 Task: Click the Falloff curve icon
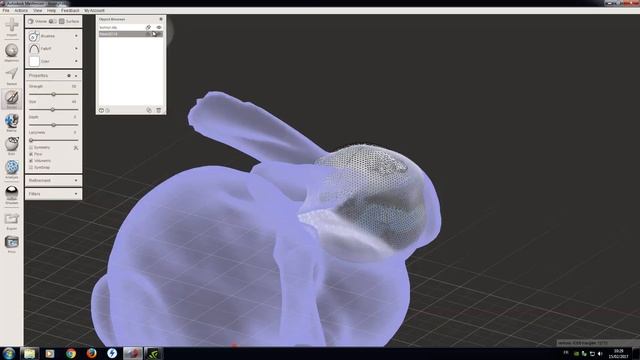point(34,49)
